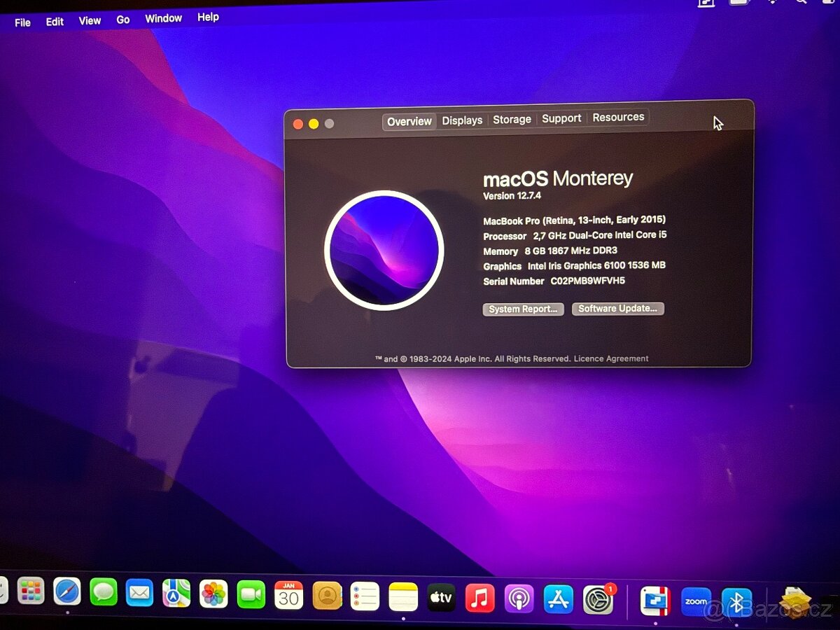Open the Photos app
Image resolution: width=840 pixels, height=630 pixels.
tap(215, 597)
